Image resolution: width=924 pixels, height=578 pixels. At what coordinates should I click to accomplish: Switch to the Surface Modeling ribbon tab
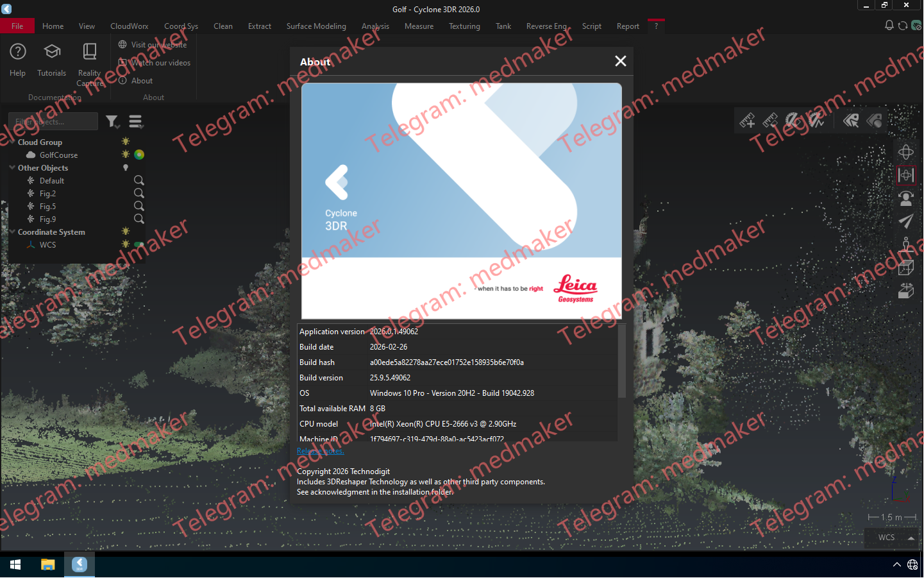point(316,26)
